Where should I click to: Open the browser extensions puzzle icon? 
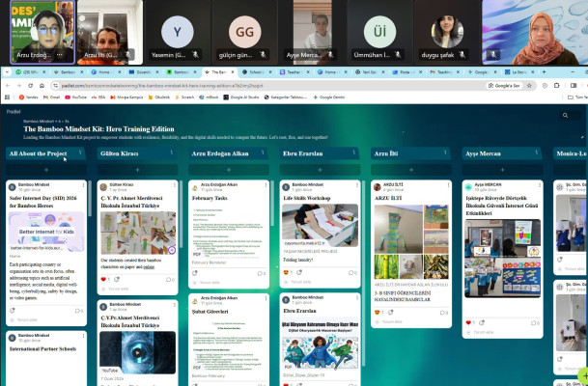point(556,86)
